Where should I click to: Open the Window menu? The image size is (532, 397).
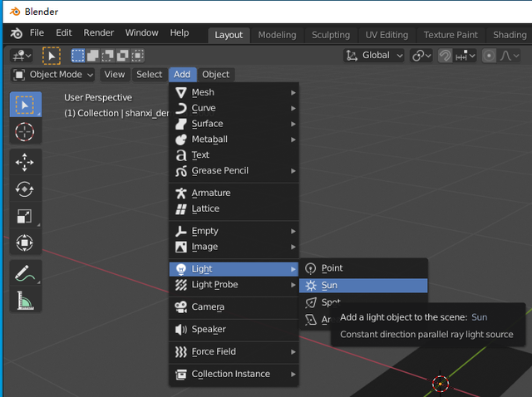[x=142, y=33]
